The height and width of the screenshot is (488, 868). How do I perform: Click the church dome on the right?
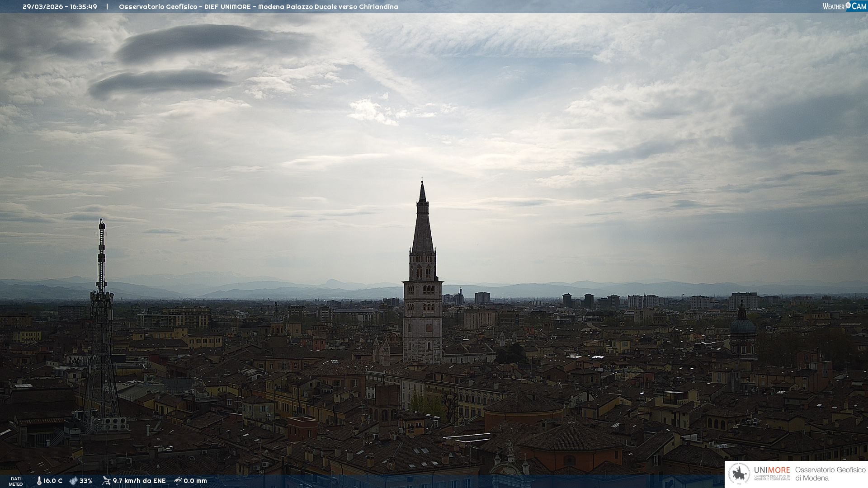point(742,325)
